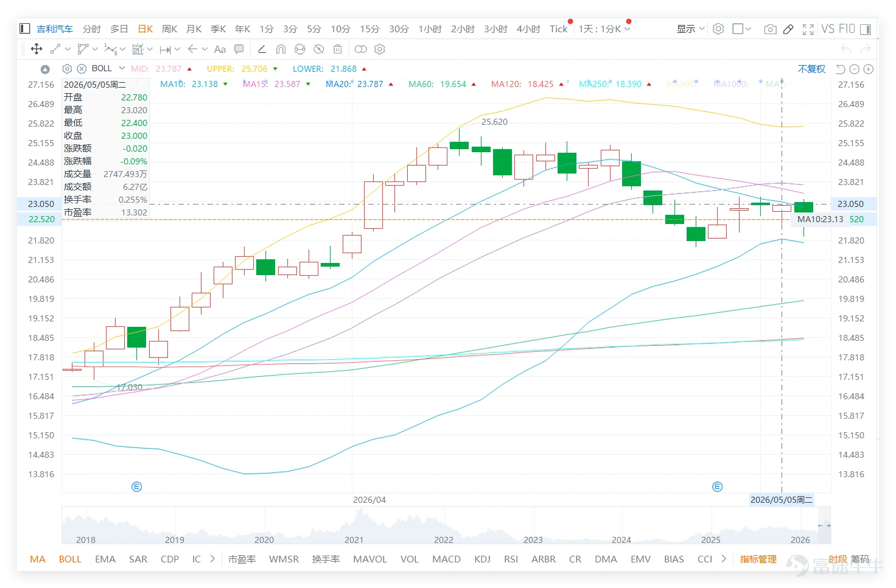
Task: Undo the last drawing action
Action: 846,49
